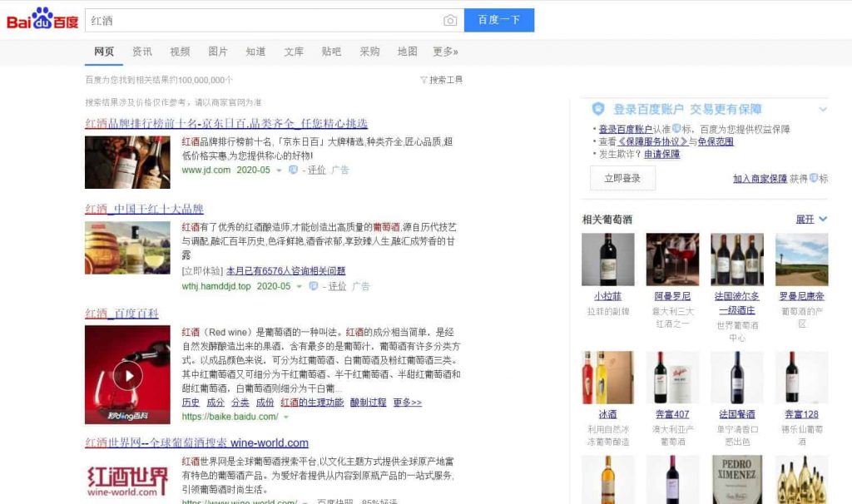Viewport: 852px width, 504px height.
Task: Click the 搜索工具 filter icon
Action: click(424, 80)
